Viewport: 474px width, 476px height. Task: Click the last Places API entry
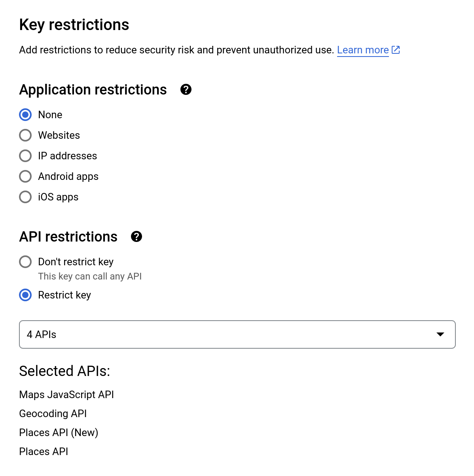click(x=44, y=451)
